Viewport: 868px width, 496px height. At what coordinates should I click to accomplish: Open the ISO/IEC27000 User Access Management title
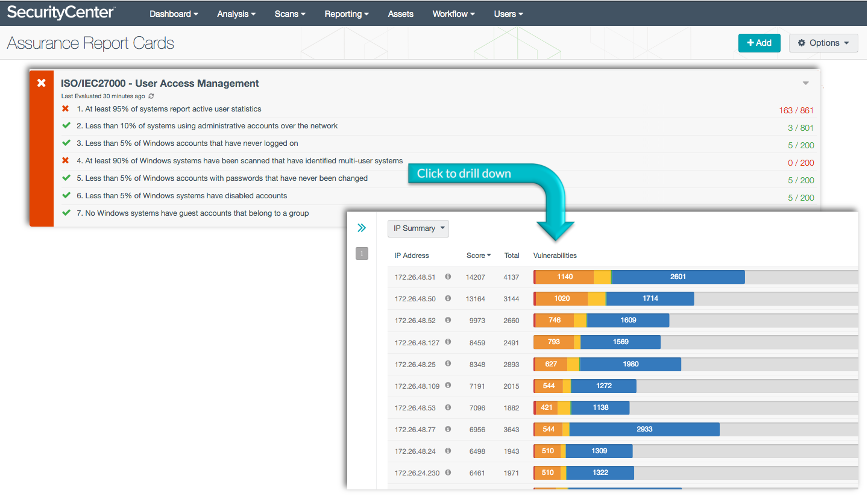160,84
